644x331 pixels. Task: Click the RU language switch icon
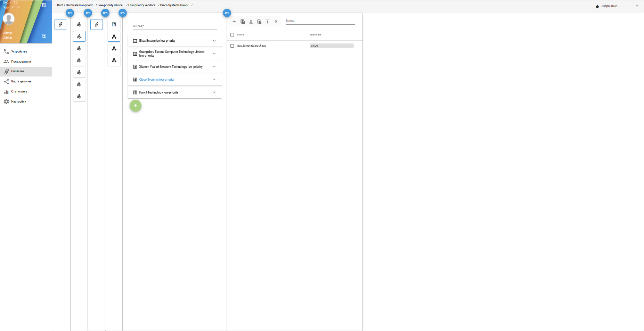(44, 5)
